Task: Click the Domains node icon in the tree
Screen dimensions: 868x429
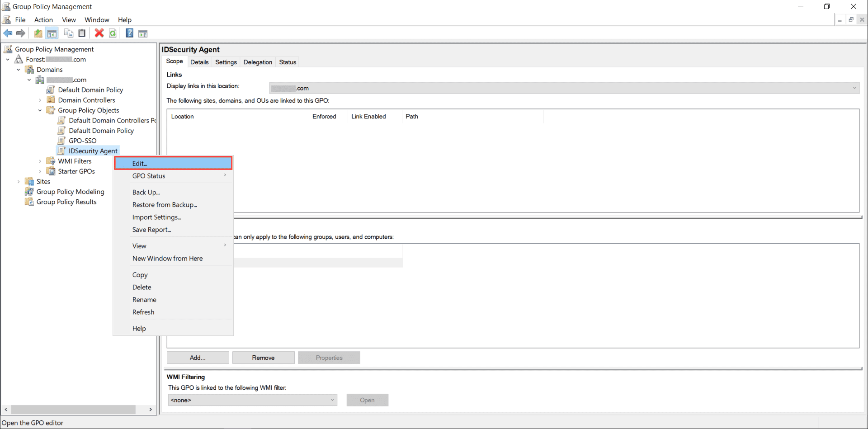Action: 29,70
